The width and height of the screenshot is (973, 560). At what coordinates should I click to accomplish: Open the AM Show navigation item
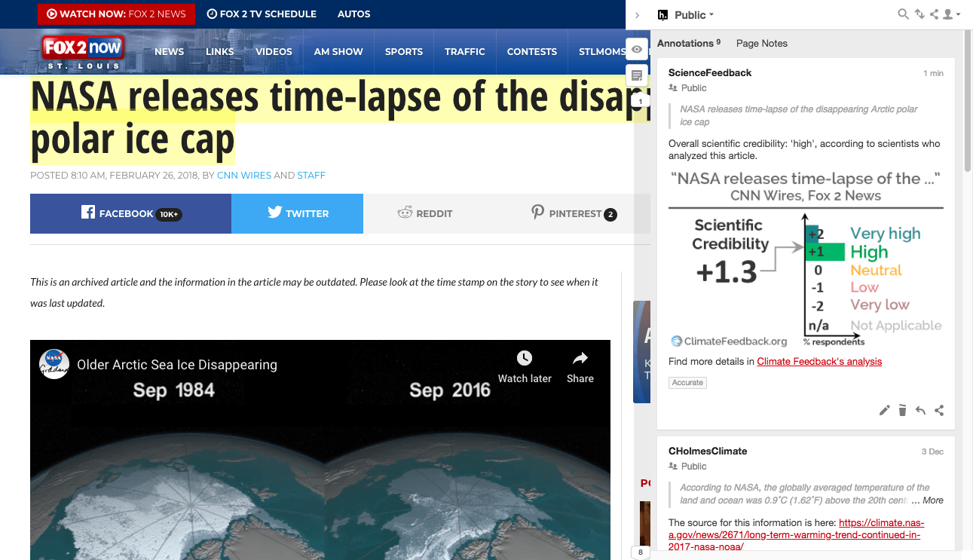click(x=338, y=52)
